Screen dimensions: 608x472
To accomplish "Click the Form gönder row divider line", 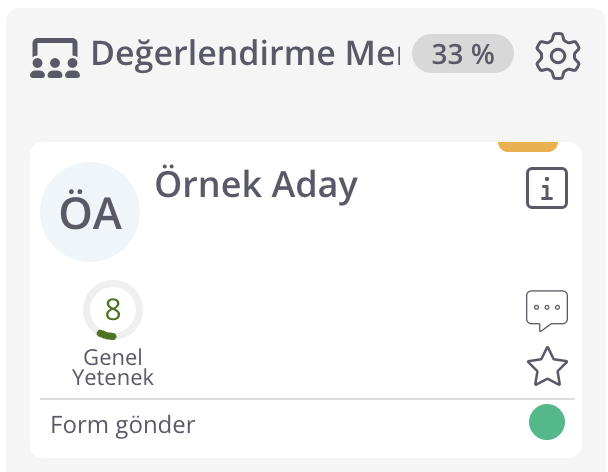I will coord(300,399).
